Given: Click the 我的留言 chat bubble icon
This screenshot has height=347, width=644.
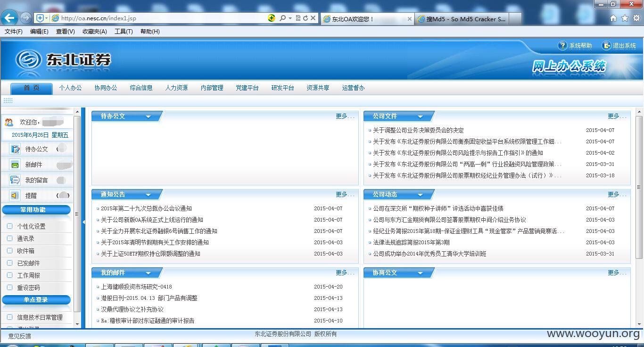Looking at the screenshot, I should [15, 180].
